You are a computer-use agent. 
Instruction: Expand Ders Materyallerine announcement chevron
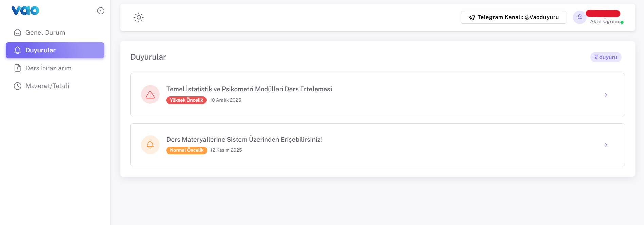(x=606, y=145)
